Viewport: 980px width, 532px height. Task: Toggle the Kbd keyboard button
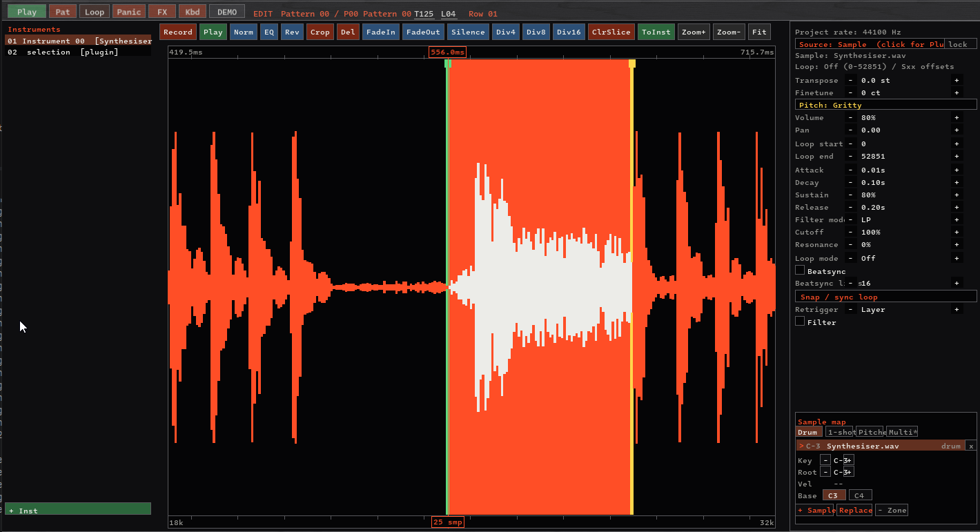point(193,12)
